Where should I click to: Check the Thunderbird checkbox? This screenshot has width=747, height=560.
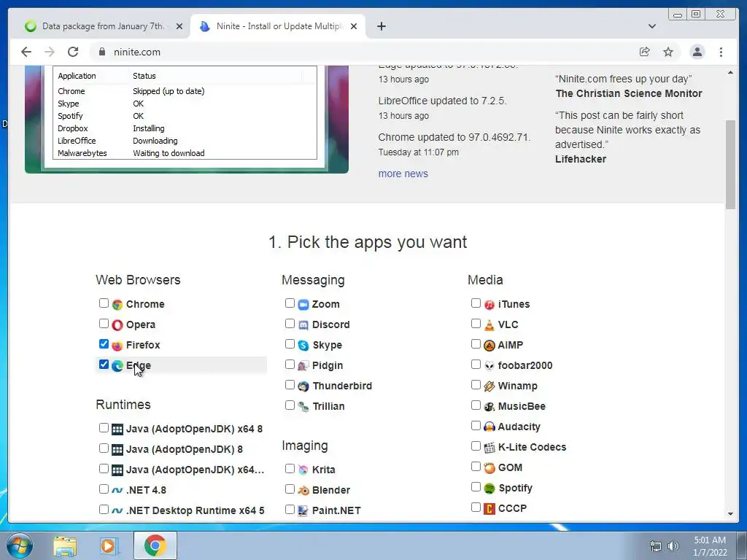click(290, 385)
